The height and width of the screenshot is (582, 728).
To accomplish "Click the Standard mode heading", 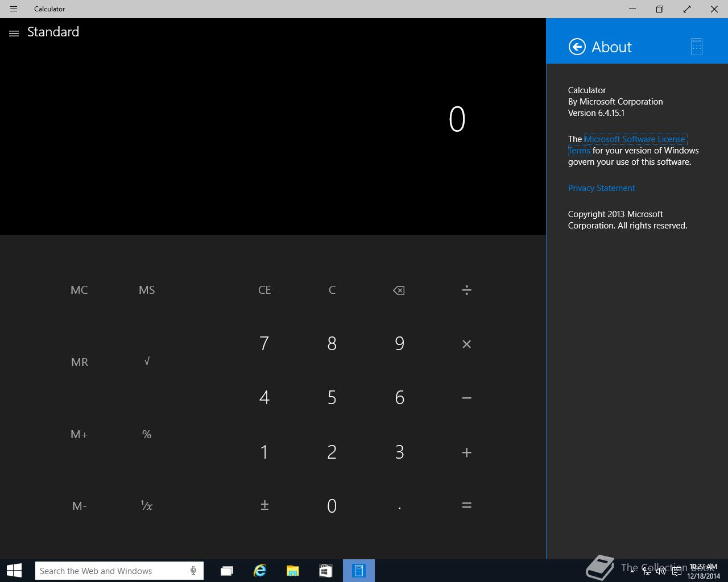I will [x=53, y=32].
